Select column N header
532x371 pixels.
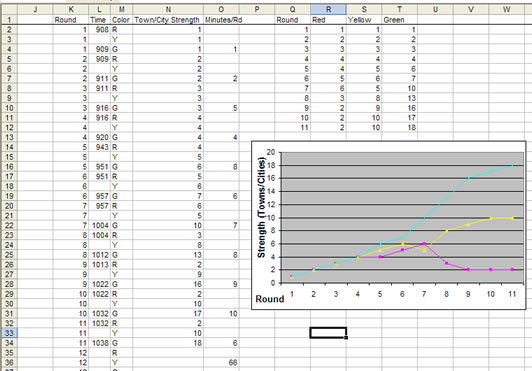pyautogui.click(x=168, y=10)
